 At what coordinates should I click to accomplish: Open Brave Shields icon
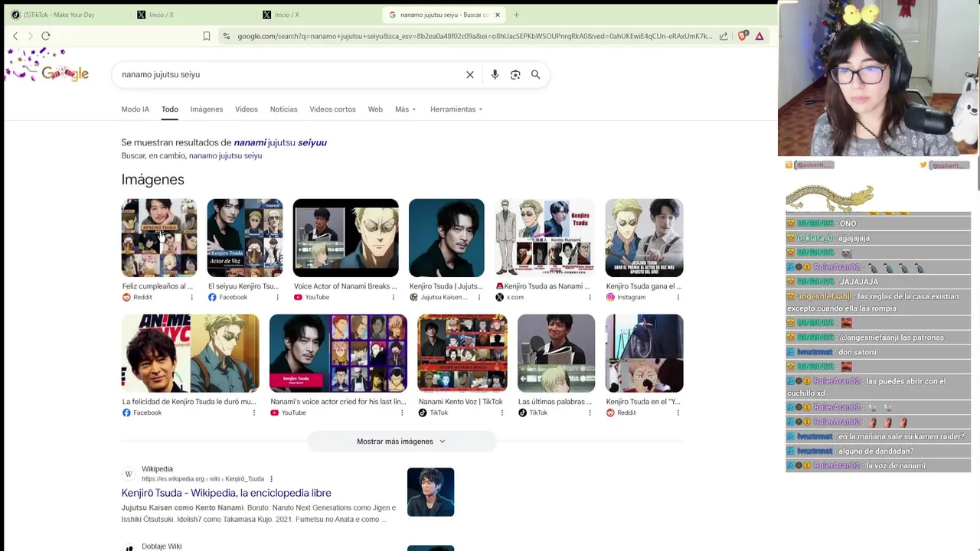[x=743, y=36]
